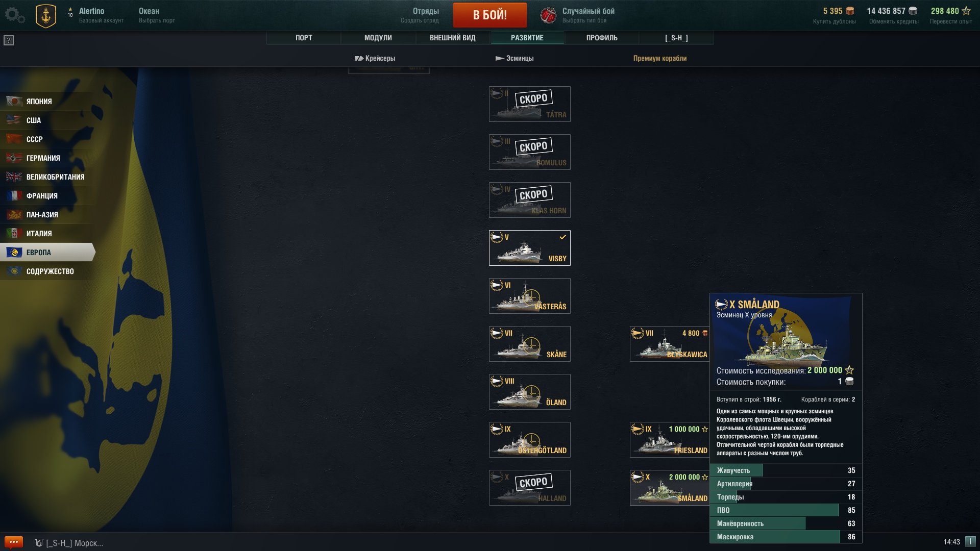This screenshot has height=551, width=980.
Task: Click the Премиум корабли link
Action: click(660, 58)
